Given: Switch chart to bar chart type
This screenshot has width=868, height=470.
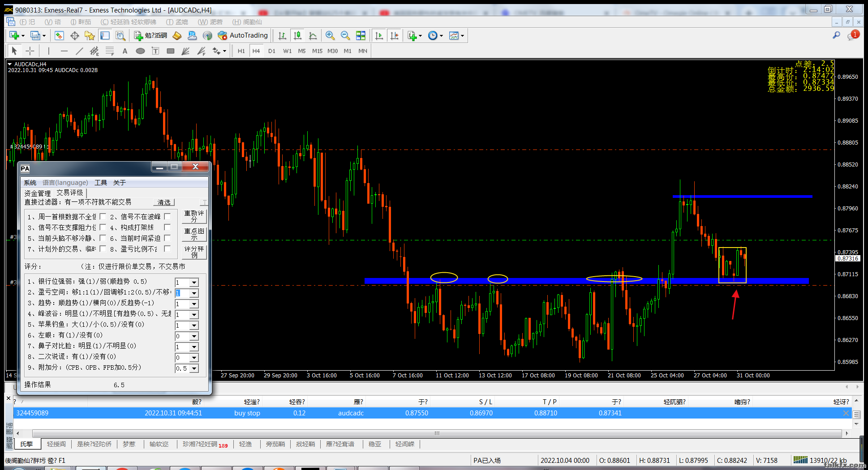Looking at the screenshot, I should tap(282, 35).
